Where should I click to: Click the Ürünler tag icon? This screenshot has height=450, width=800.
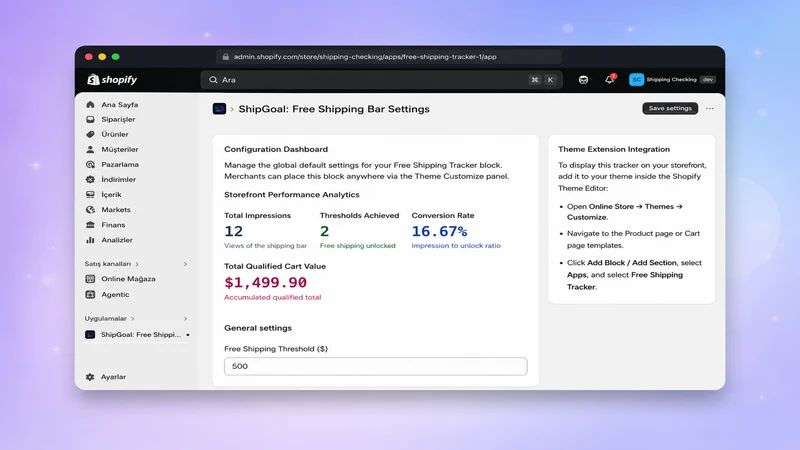tap(90, 134)
